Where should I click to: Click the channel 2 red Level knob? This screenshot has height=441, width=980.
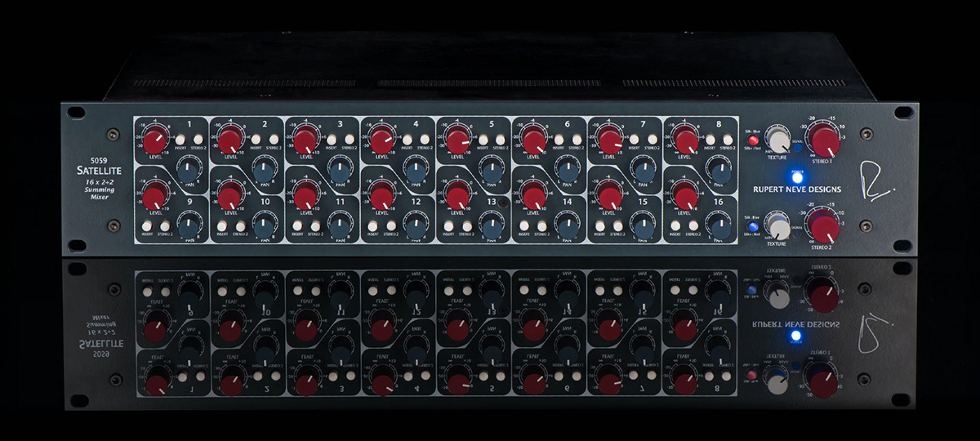(x=232, y=139)
